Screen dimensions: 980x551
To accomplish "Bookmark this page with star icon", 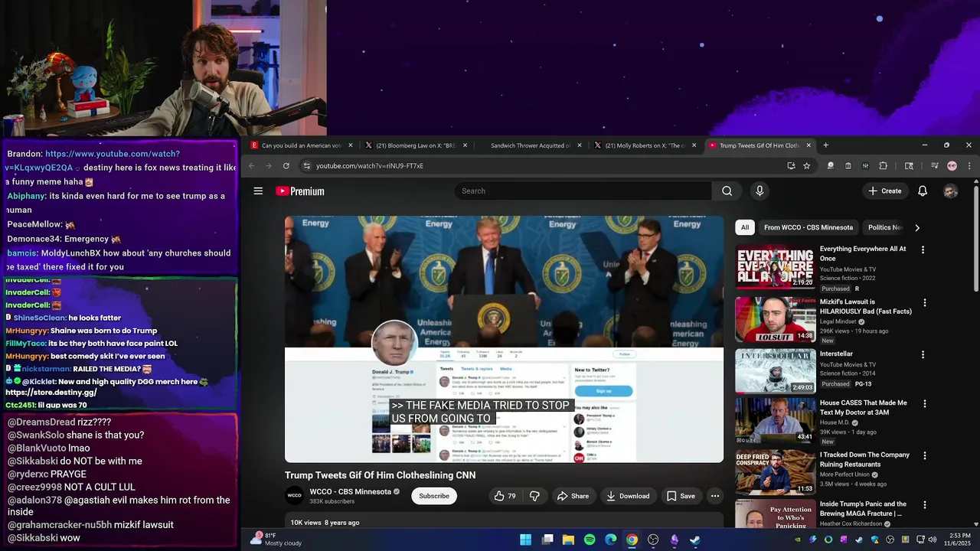I will 806,165.
